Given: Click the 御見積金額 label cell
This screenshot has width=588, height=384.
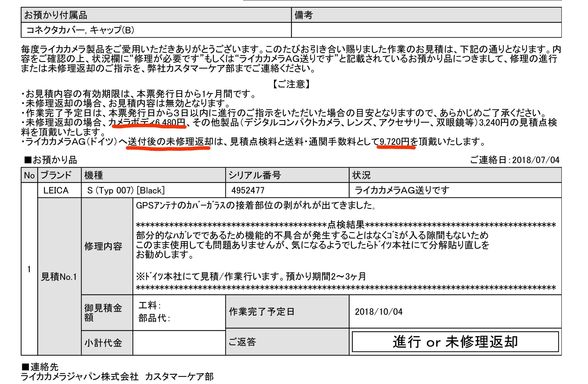Looking at the screenshot, I should click(107, 313).
